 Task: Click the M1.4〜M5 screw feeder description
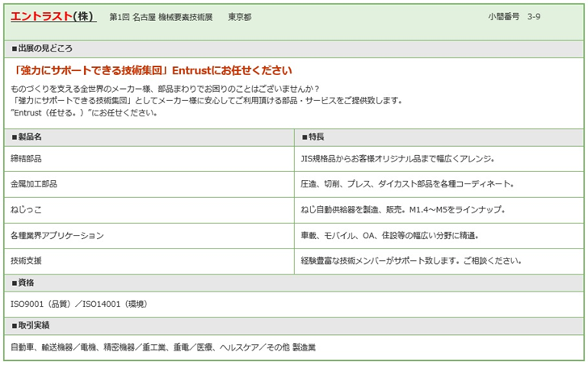click(x=402, y=210)
